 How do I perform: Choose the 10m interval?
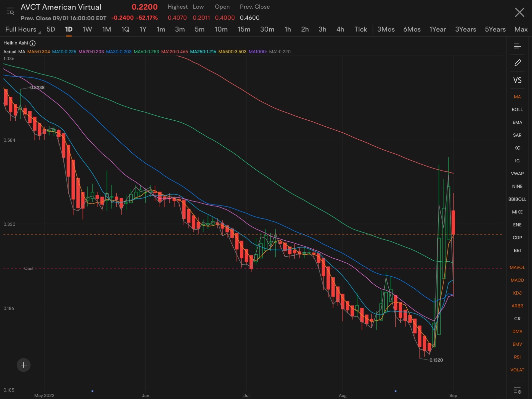coord(221,29)
